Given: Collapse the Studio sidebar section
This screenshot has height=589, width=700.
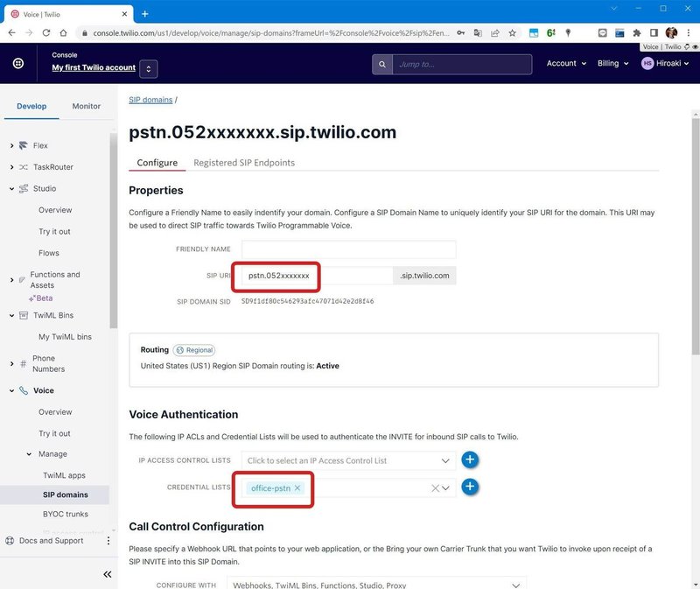Looking at the screenshot, I should coord(11,188).
